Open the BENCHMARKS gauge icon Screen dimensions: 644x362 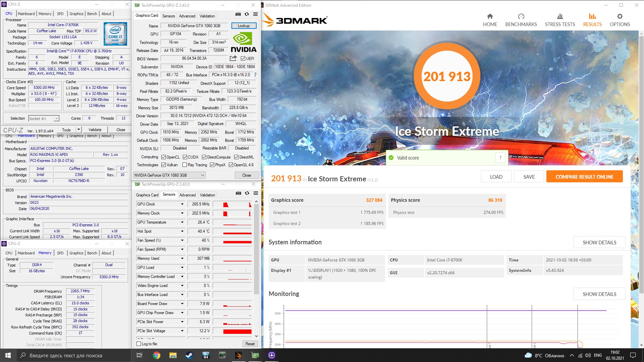click(521, 16)
